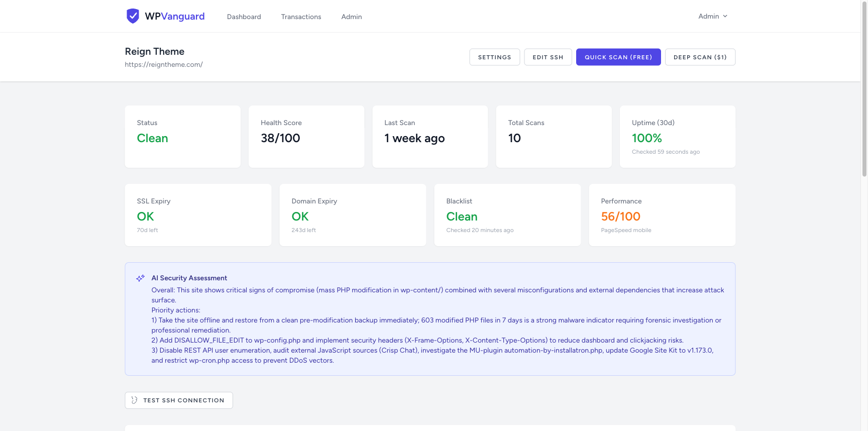This screenshot has width=868, height=431.
Task: Start the QUICK SCAN (FREE)
Action: 618,57
